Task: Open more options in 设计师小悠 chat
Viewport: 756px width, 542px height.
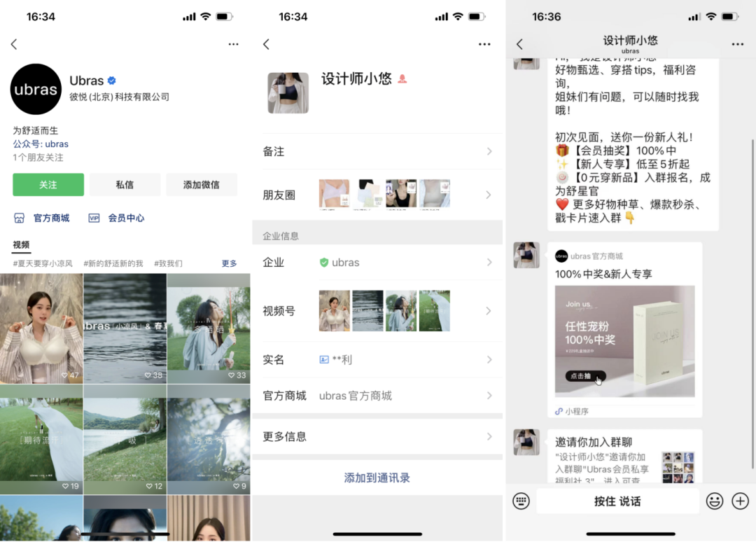Action: coord(737,44)
